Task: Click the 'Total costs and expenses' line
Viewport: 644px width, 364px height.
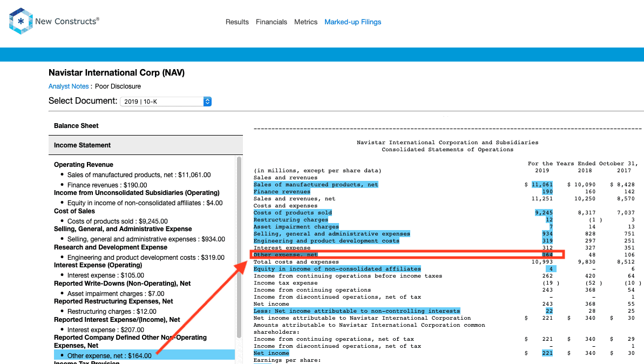Action: pos(296,262)
